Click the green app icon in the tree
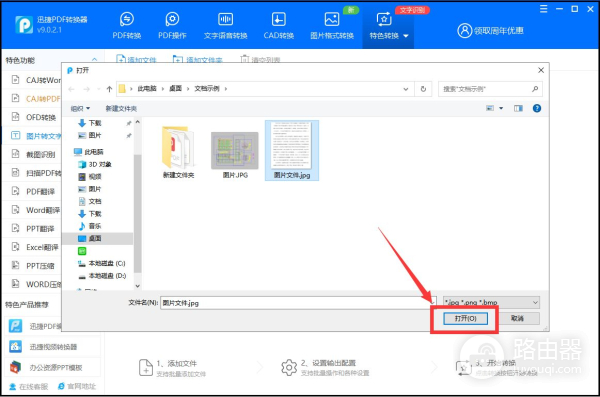 pos(82,251)
